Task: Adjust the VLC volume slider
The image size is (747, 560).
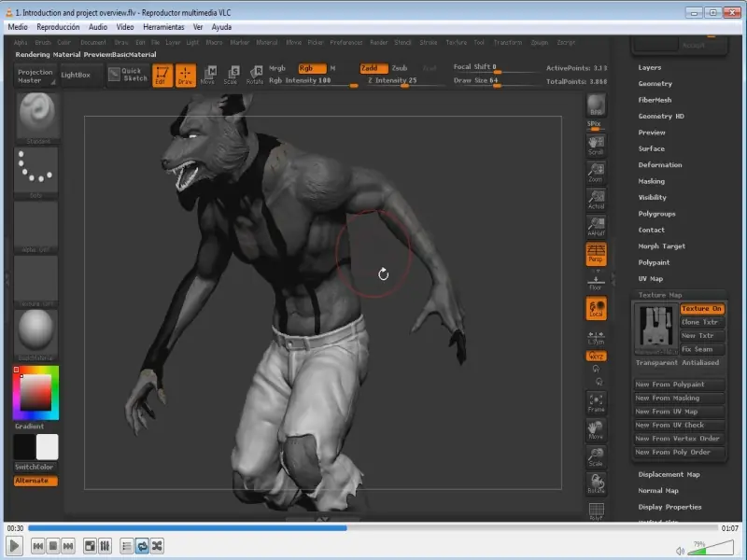Action: (x=711, y=548)
